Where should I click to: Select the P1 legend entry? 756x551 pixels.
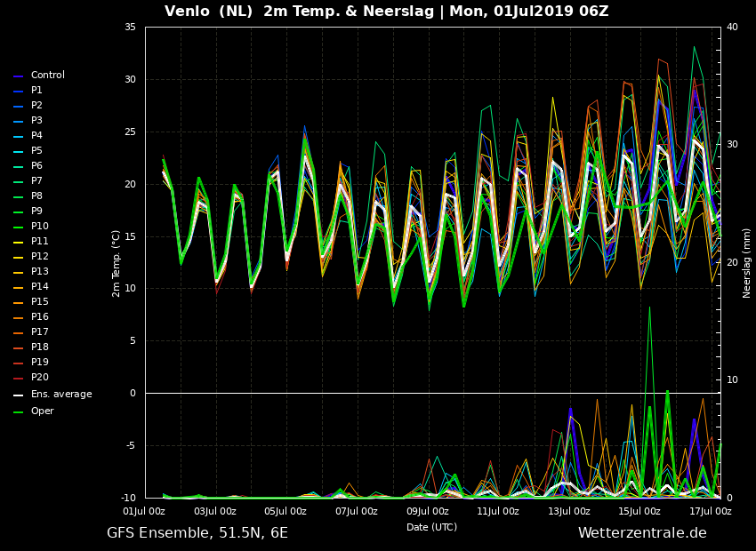28,90
